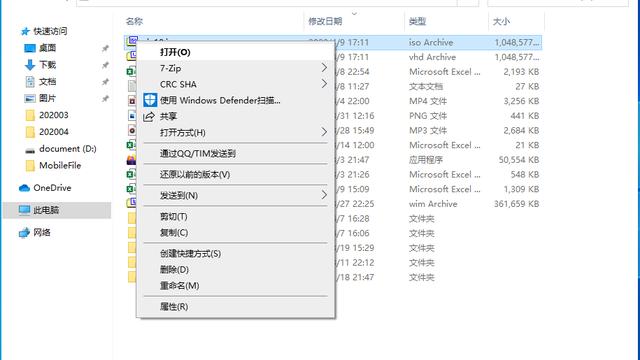This screenshot has width=640, height=360.
Task: Unpin 图片 using its pin icon
Action: pos(105,99)
